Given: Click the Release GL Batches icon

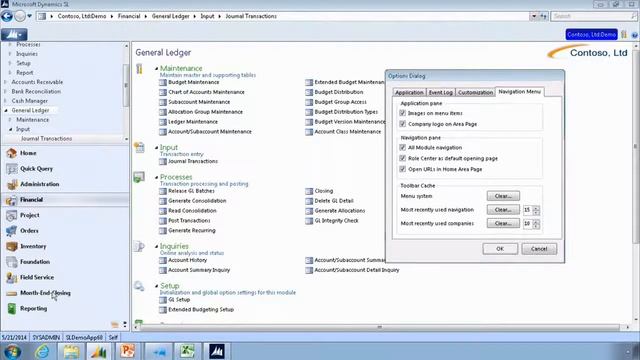Looking at the screenshot, I should [163, 191].
